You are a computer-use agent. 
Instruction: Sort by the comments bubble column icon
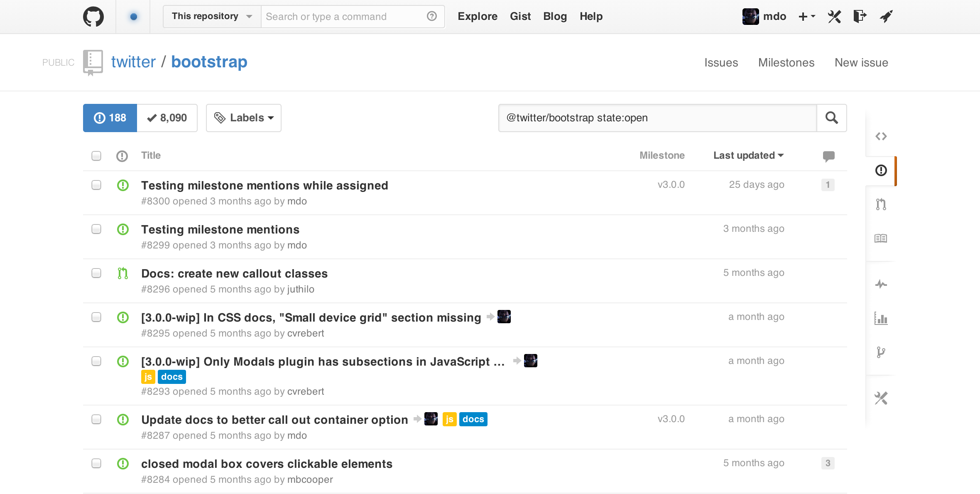(828, 156)
